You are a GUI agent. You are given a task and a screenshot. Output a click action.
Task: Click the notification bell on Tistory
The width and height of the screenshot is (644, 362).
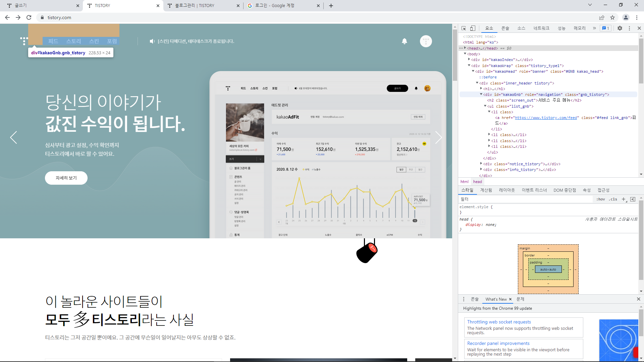pyautogui.click(x=405, y=41)
